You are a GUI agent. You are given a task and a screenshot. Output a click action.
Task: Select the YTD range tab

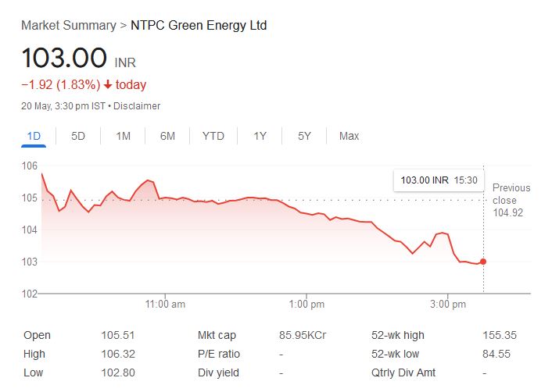pyautogui.click(x=213, y=136)
